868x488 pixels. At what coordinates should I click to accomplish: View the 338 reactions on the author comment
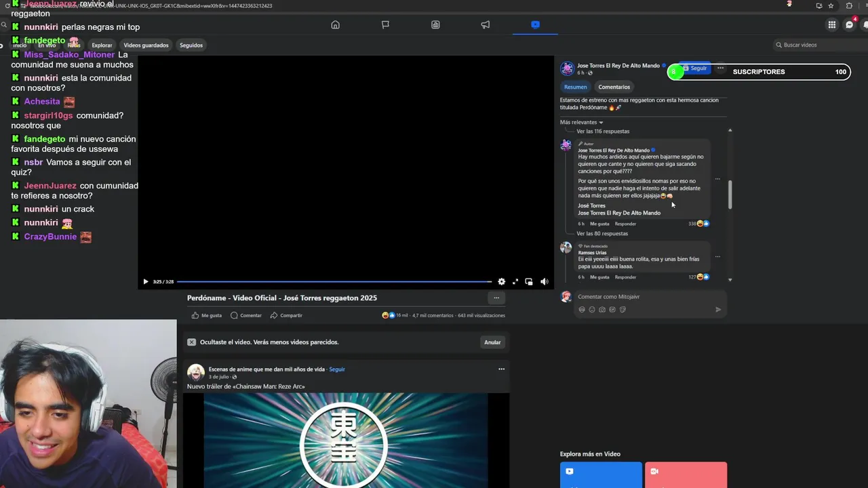tap(698, 224)
